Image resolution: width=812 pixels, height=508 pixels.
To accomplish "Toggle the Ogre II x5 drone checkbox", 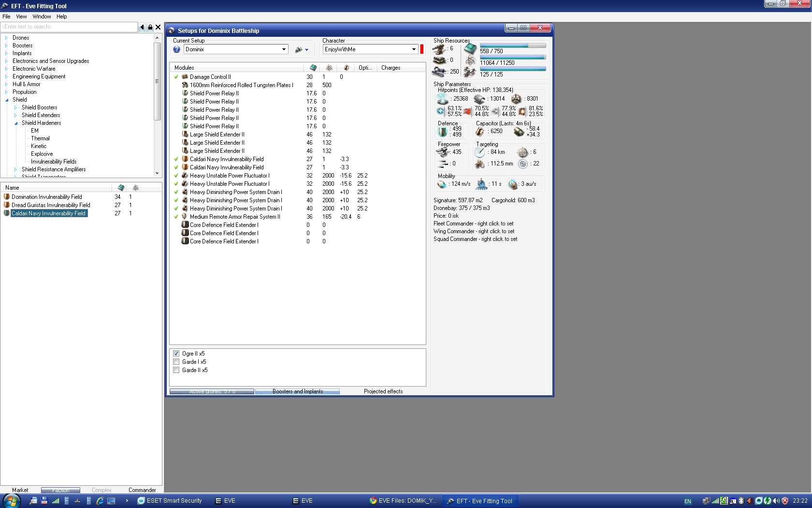I will 176,354.
